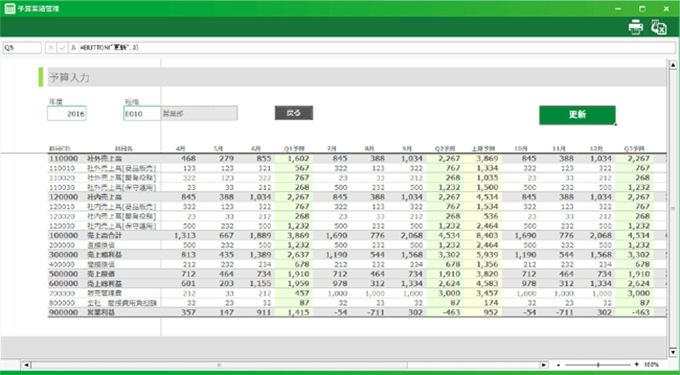Image resolution: width=680 pixels, height=375 pixels.
Task: Click the cell name box showing Q5
Action: [22, 48]
